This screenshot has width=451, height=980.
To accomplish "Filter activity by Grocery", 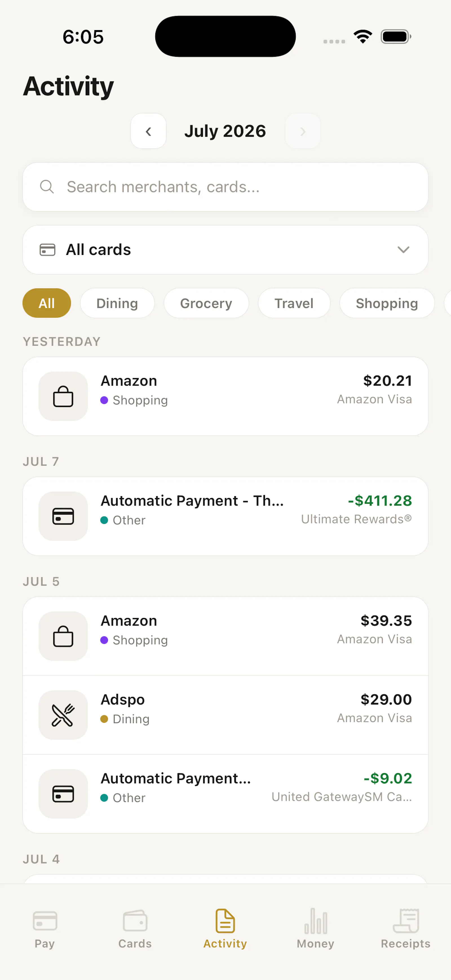I will [x=206, y=303].
